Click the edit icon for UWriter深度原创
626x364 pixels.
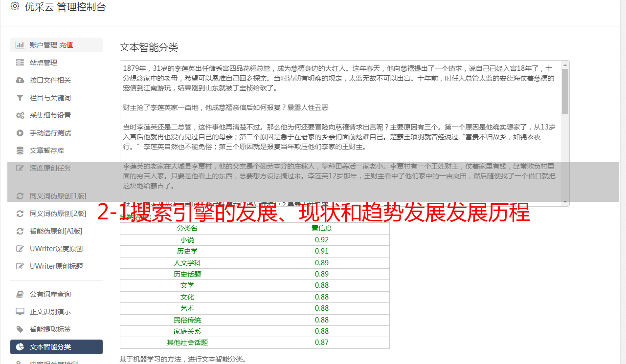(20, 249)
